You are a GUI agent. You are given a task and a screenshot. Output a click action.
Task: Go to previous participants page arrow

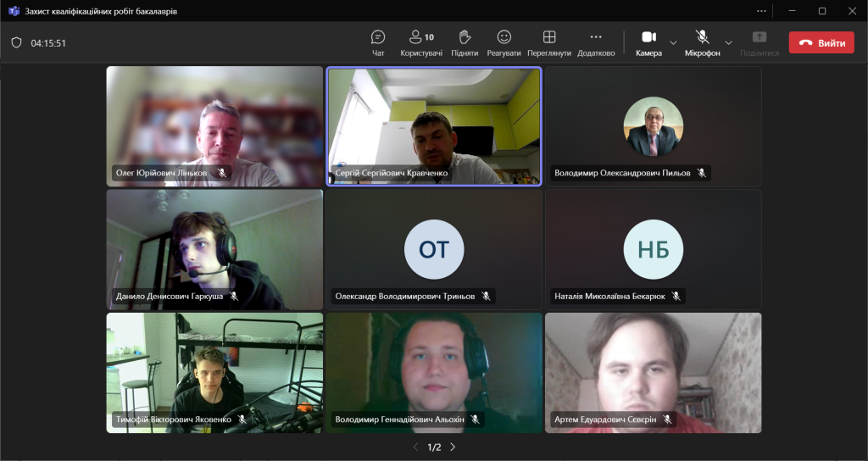(415, 447)
